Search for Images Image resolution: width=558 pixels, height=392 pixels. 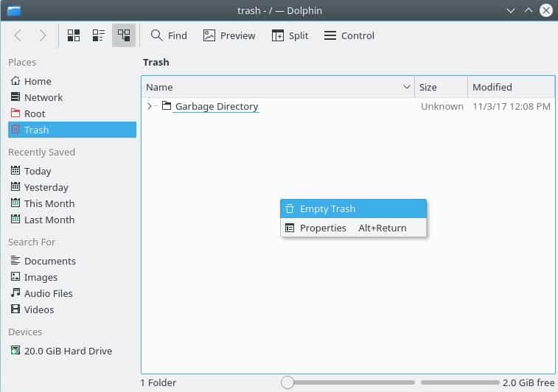pyautogui.click(x=72, y=277)
